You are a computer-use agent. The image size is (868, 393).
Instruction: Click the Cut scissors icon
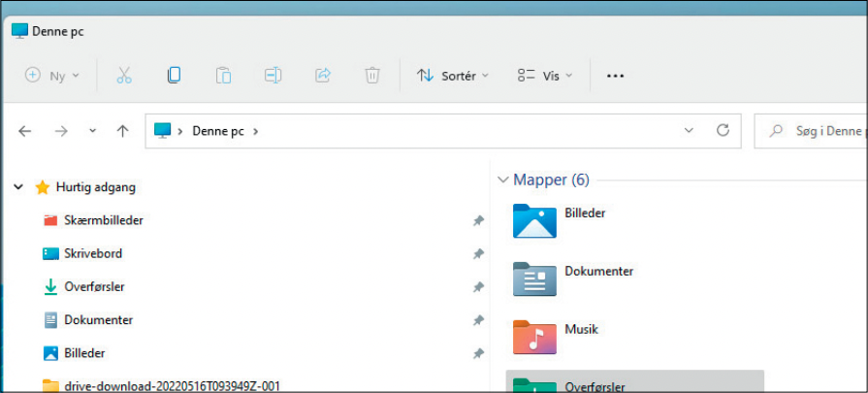[x=124, y=76]
